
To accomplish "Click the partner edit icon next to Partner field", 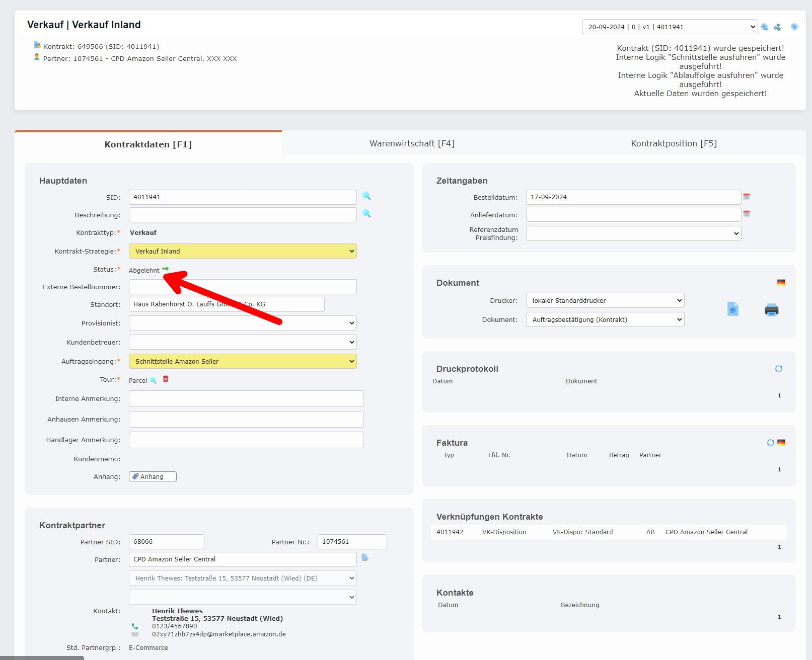I will coord(365,558).
